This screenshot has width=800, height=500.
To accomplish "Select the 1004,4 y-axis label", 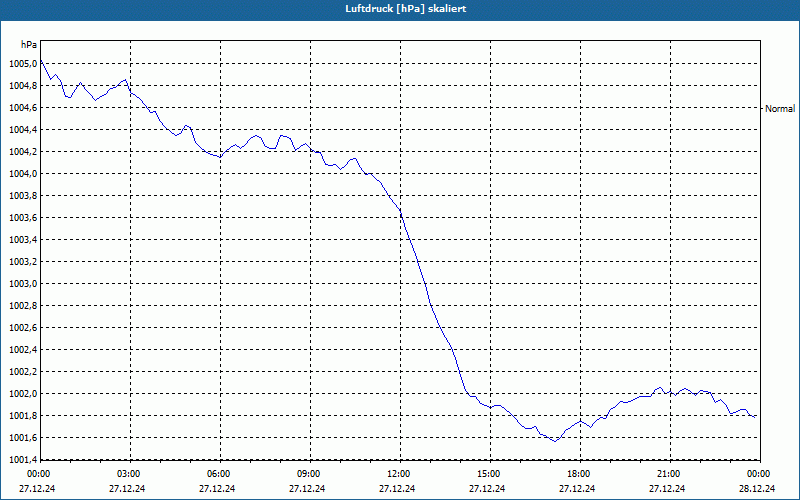I will 23,130.
